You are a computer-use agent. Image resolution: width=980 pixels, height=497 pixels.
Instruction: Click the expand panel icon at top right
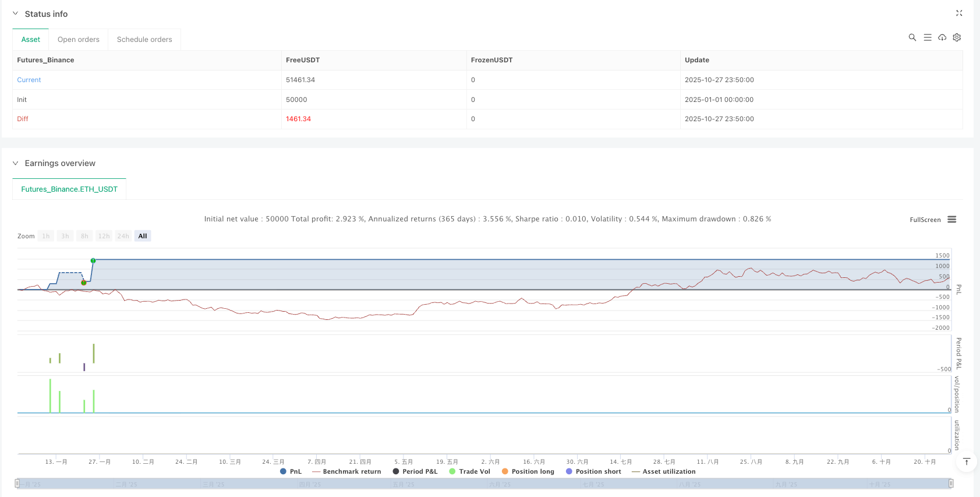[x=959, y=13]
